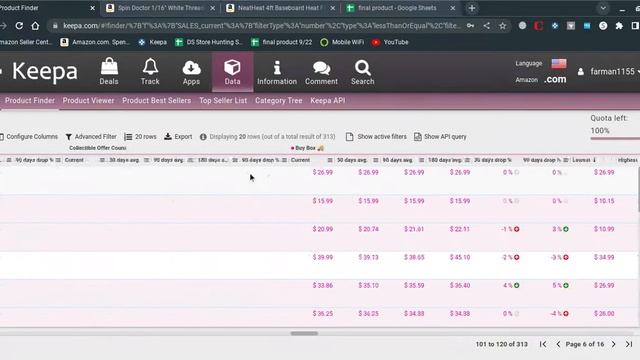Bookmark this page with star icon
Screen dimensions: 640x360
tap(502, 26)
